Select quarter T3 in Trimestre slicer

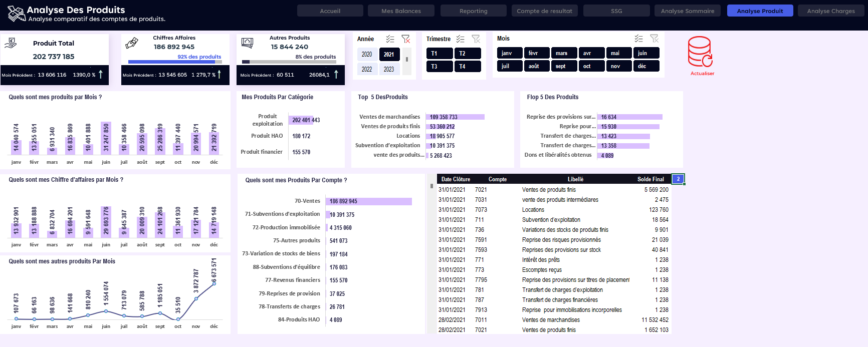tap(440, 67)
